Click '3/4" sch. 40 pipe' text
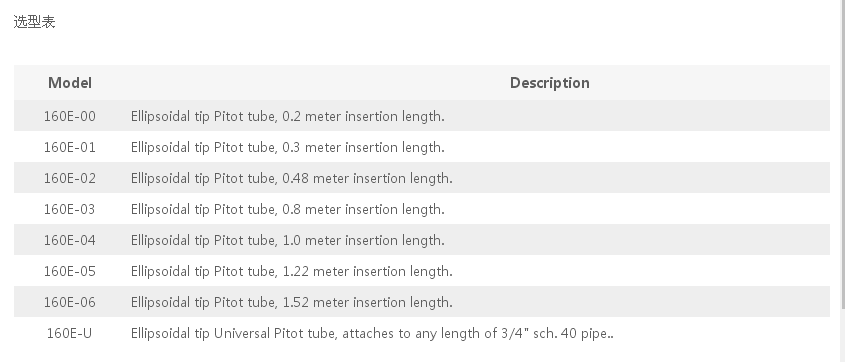 tap(554, 333)
